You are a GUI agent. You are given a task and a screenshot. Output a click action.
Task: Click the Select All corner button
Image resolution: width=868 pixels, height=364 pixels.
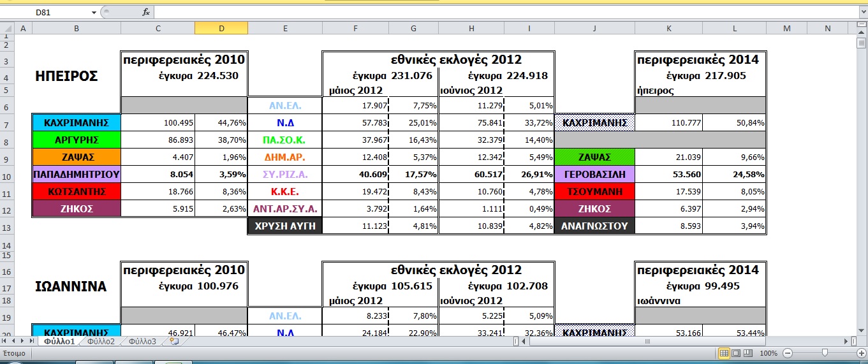(x=6, y=28)
